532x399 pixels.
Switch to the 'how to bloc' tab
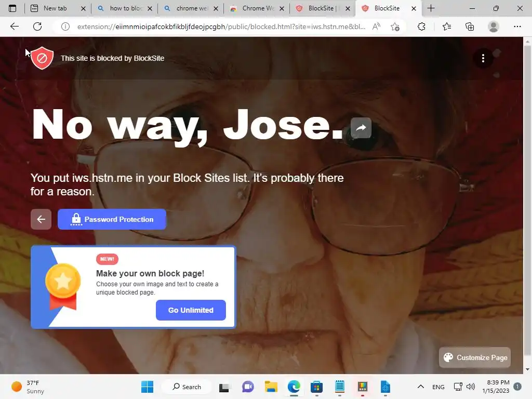click(126, 8)
